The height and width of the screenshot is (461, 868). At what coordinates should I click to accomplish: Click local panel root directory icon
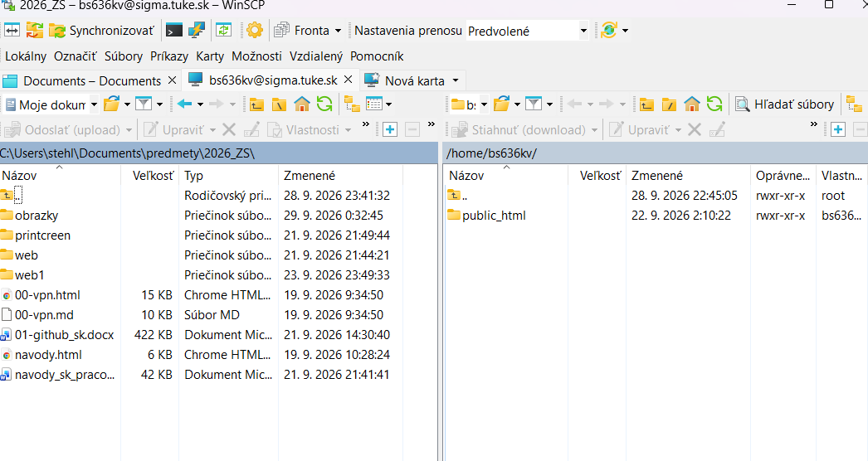279,104
